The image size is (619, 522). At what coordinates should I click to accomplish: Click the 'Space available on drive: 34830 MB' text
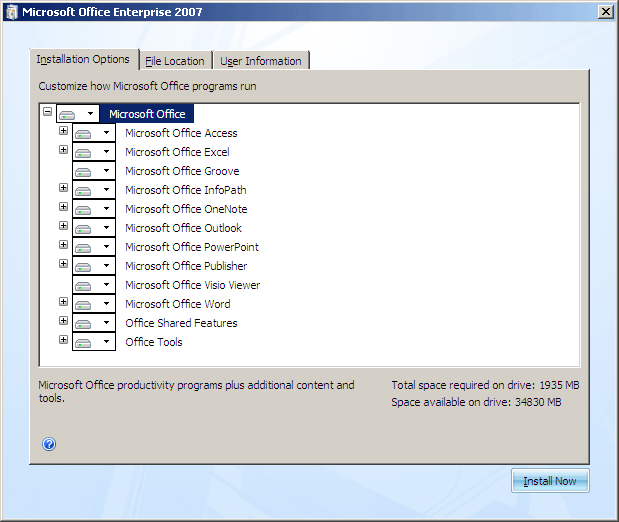(x=476, y=402)
